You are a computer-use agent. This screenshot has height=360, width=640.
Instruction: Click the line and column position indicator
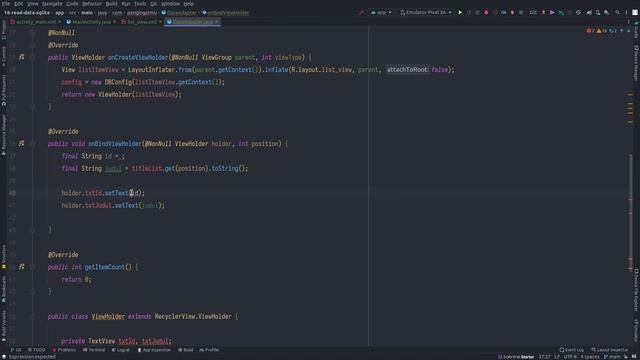coord(544,357)
